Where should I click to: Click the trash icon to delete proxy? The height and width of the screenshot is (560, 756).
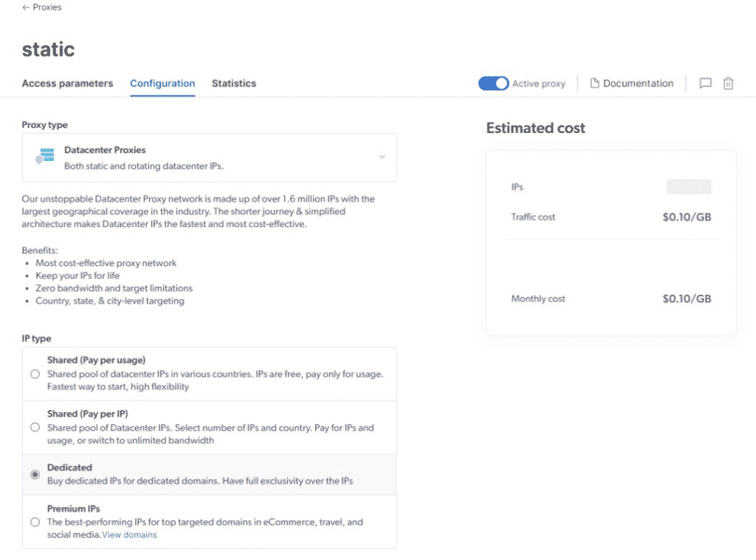click(729, 83)
